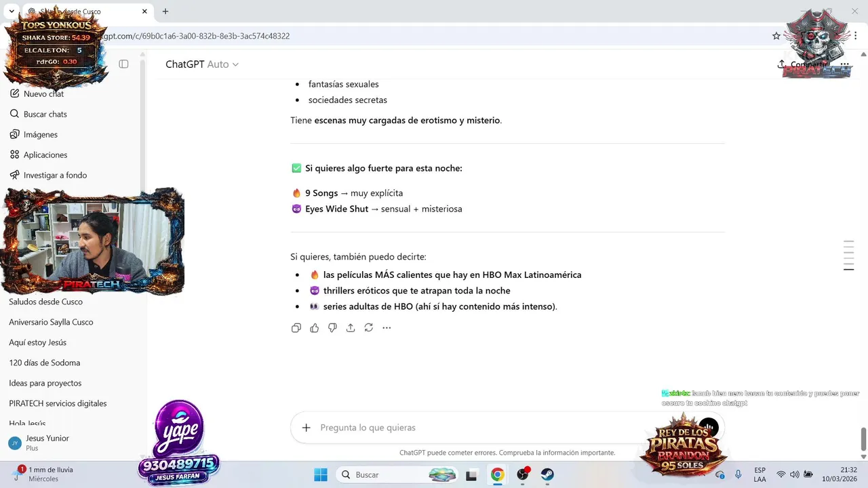The width and height of the screenshot is (868, 488).
Task: Open chat Aquí estoy Jesús
Action: tap(37, 342)
